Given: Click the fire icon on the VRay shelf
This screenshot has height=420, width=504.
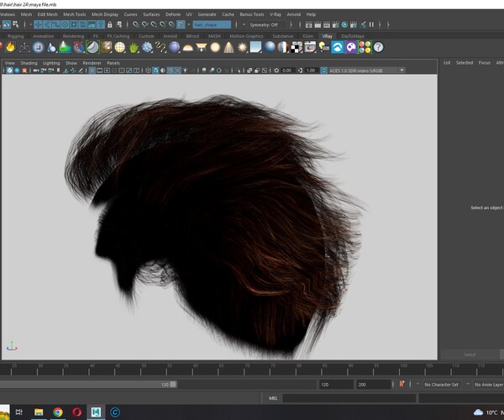Looking at the screenshot, I should pyautogui.click(x=11, y=47).
